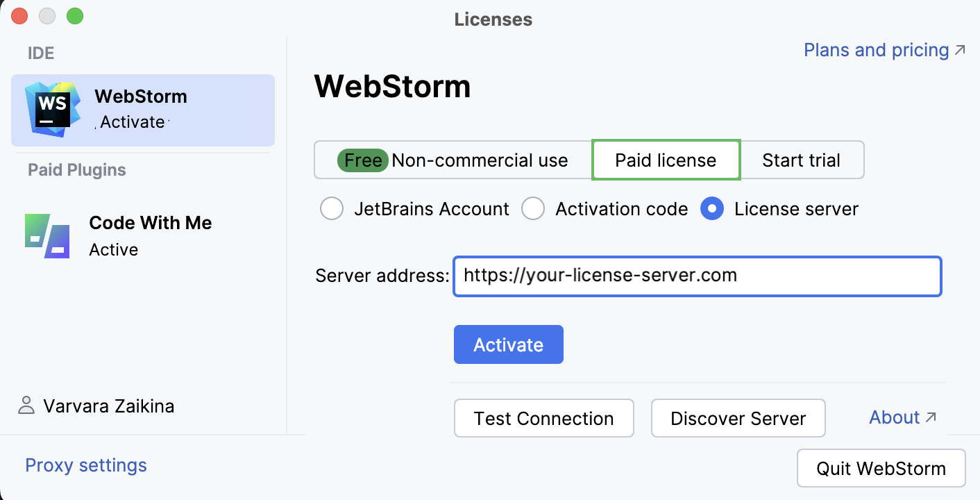Click the user profile icon near Varvara Zaikina
980x500 pixels.
pyautogui.click(x=27, y=406)
